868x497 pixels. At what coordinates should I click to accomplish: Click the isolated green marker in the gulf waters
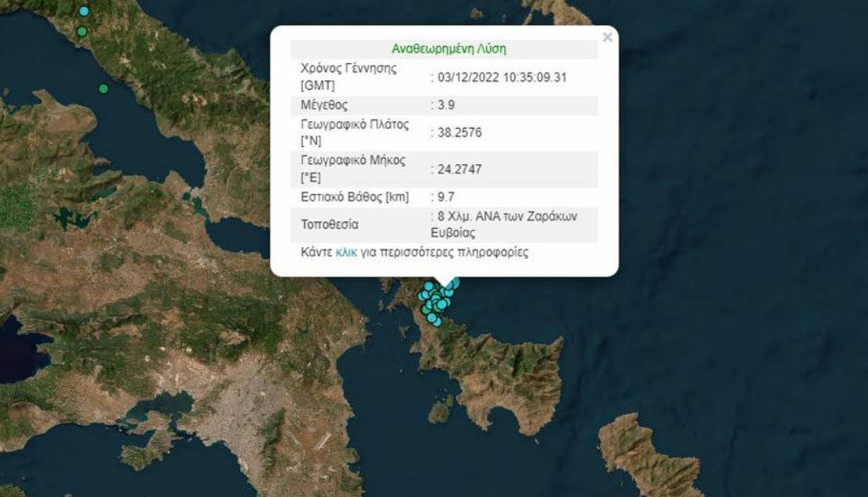click(103, 89)
